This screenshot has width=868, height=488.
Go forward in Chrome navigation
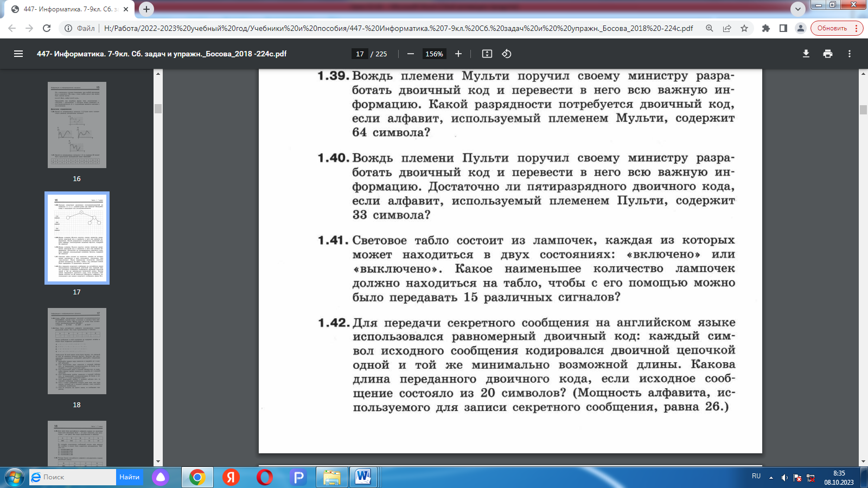point(29,28)
